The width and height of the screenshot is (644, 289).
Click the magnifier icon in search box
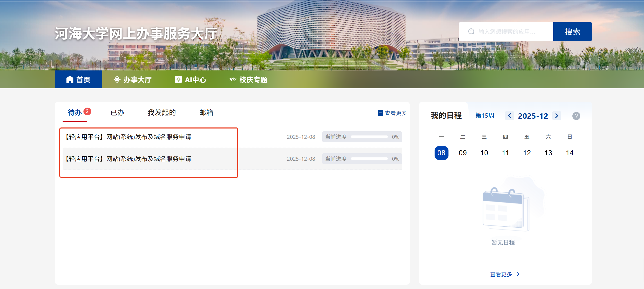coord(471,31)
